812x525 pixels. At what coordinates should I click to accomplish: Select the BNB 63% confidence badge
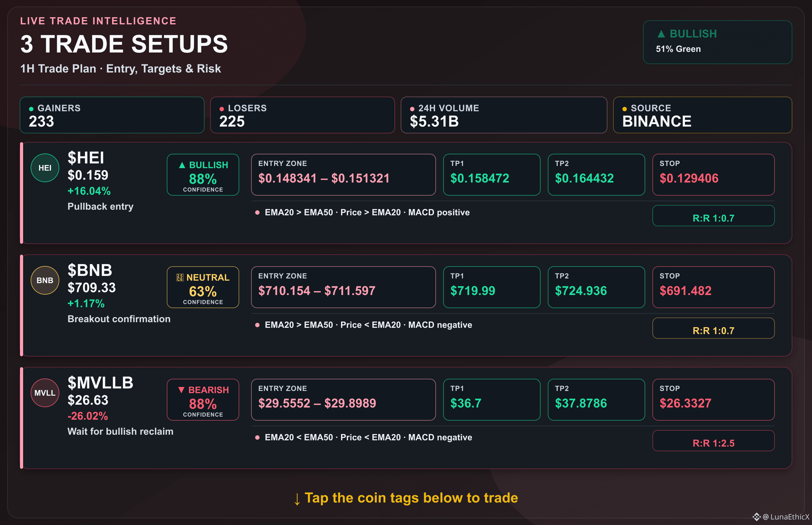[203, 287]
